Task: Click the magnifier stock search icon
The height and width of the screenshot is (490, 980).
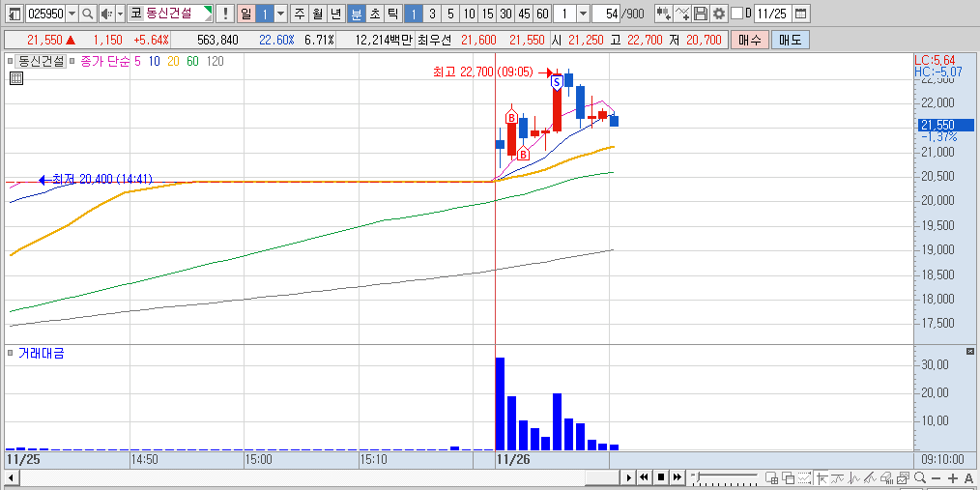Action: point(88,14)
